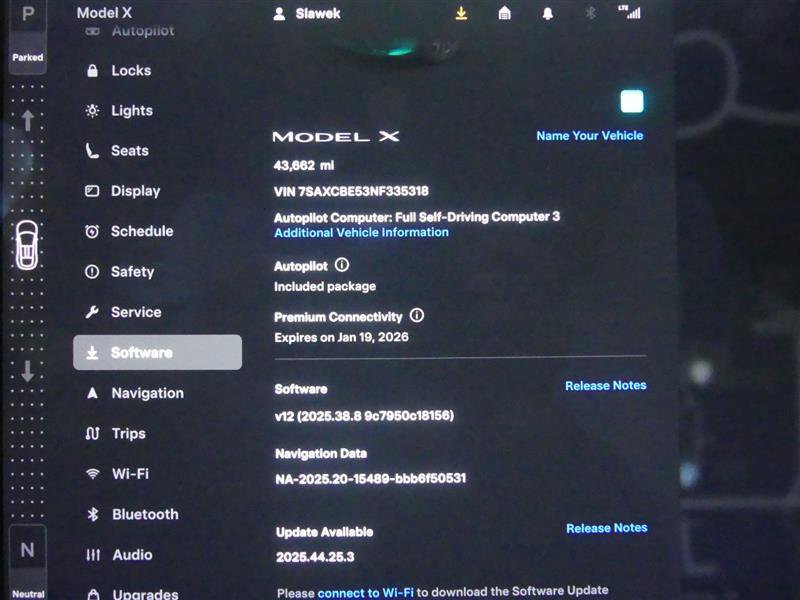
Task: Open Wi-Fi settings in sidebar
Action: point(129,474)
